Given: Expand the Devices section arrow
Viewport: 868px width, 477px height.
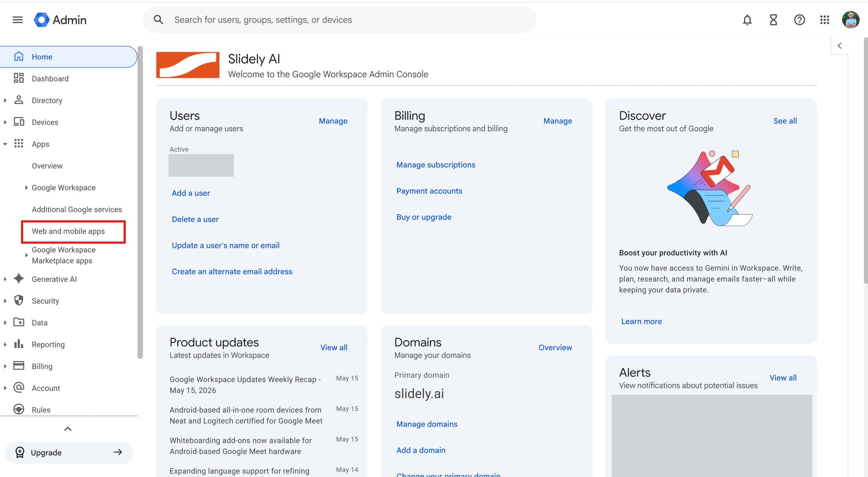Looking at the screenshot, I should tap(5, 122).
